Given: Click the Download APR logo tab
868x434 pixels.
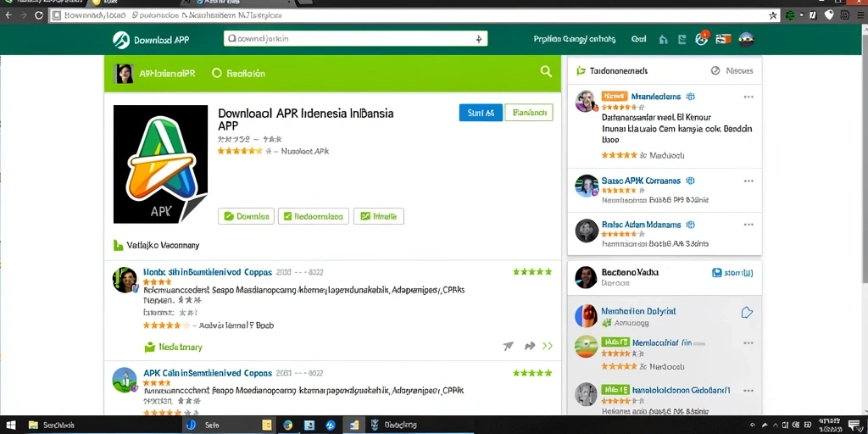Looking at the screenshot, I should coord(151,40).
